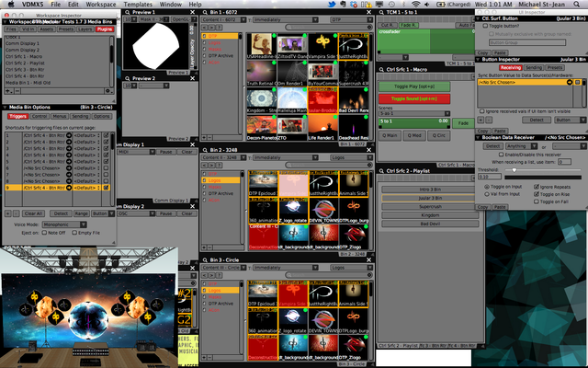
Task: Click the '5 to 1' green slider
Action: pyautogui.click(x=414, y=123)
